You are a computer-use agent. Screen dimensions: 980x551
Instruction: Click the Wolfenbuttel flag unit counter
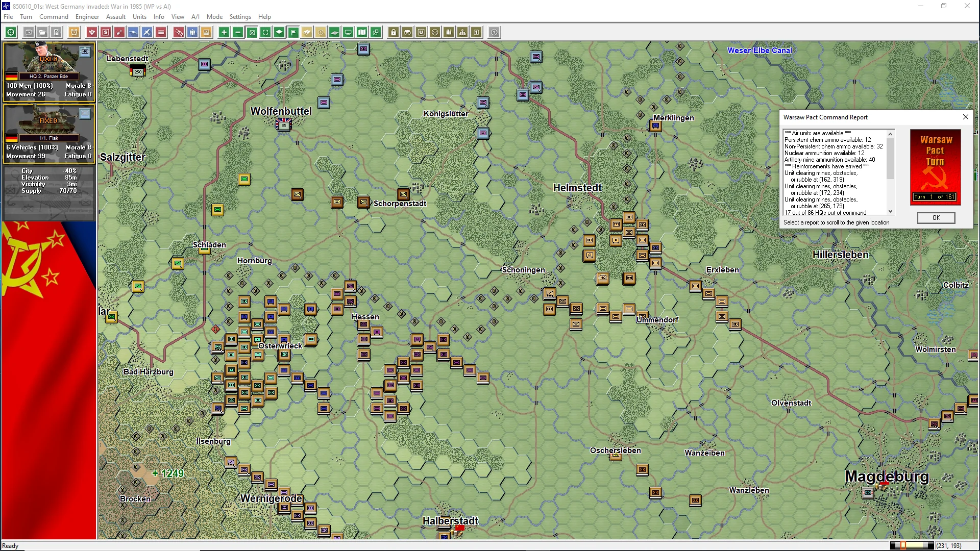[x=283, y=124]
